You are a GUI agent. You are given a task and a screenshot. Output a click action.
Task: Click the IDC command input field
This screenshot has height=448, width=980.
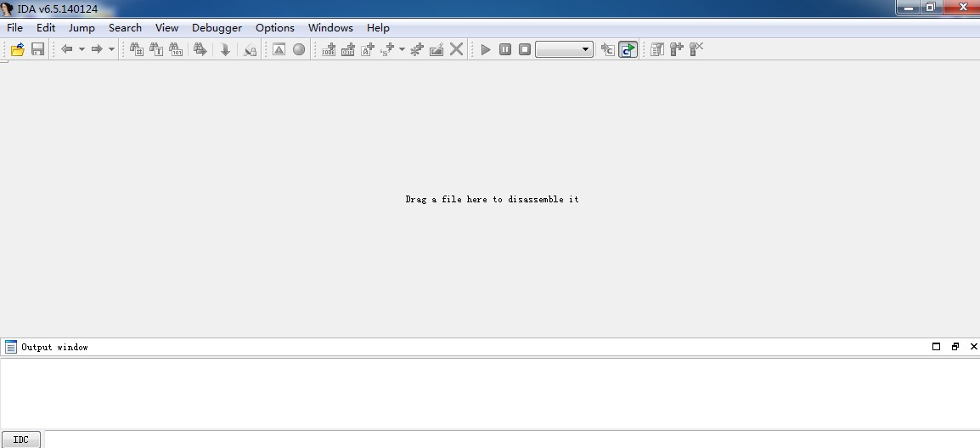click(x=510, y=439)
